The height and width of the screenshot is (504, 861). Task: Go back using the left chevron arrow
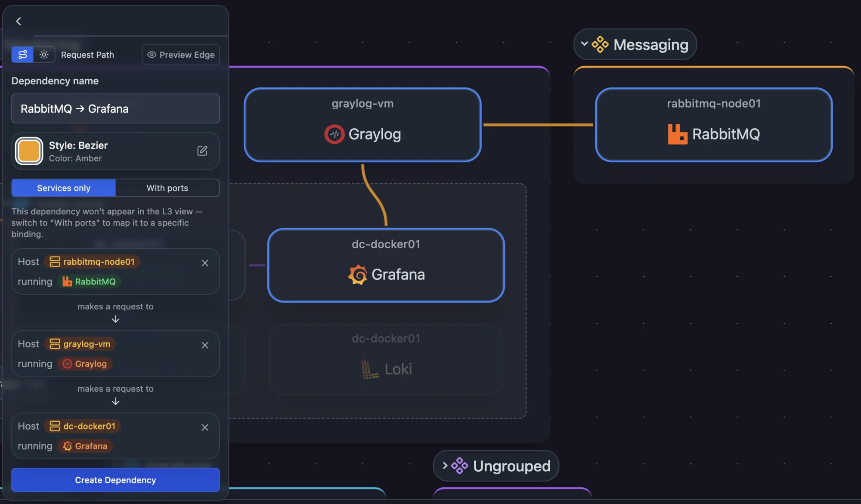coord(19,21)
